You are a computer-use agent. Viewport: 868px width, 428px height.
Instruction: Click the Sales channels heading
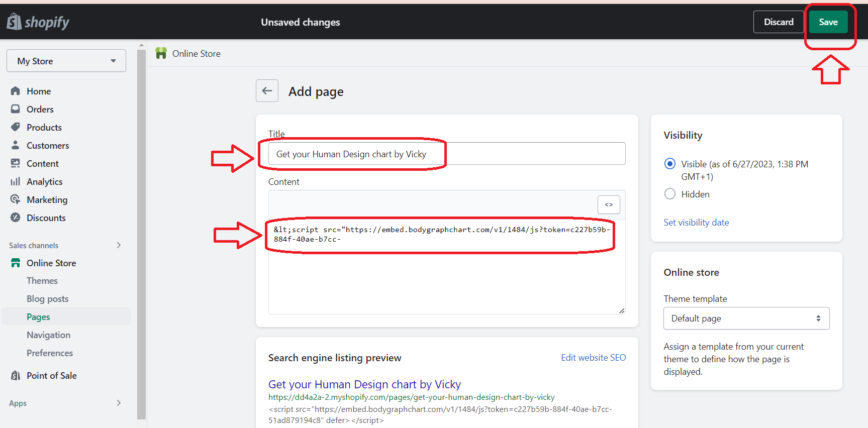pyautogui.click(x=34, y=246)
